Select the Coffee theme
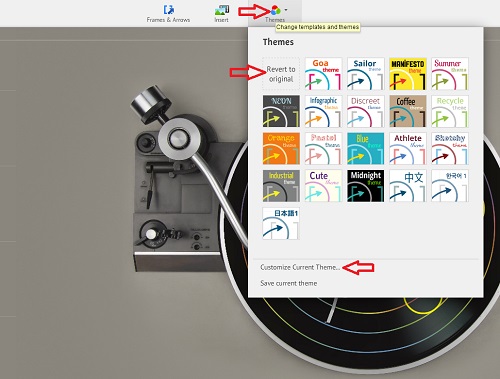The height and width of the screenshot is (379, 500). pos(408,111)
